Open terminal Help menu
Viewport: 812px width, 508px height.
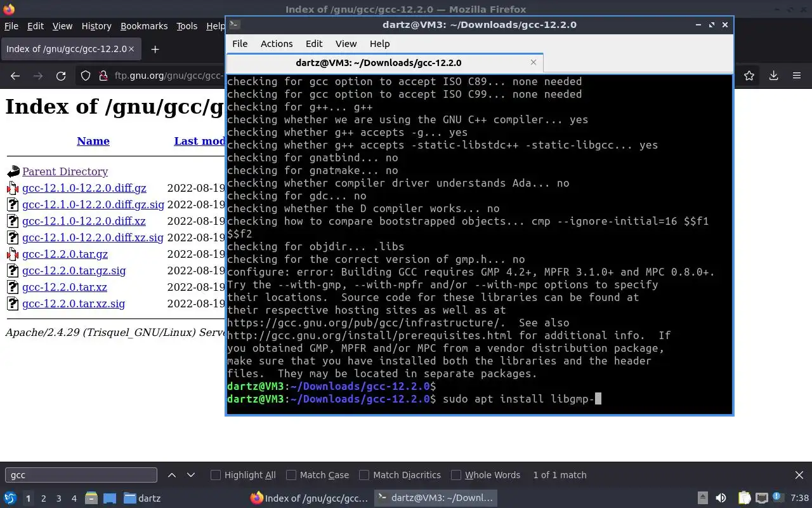[x=379, y=44]
